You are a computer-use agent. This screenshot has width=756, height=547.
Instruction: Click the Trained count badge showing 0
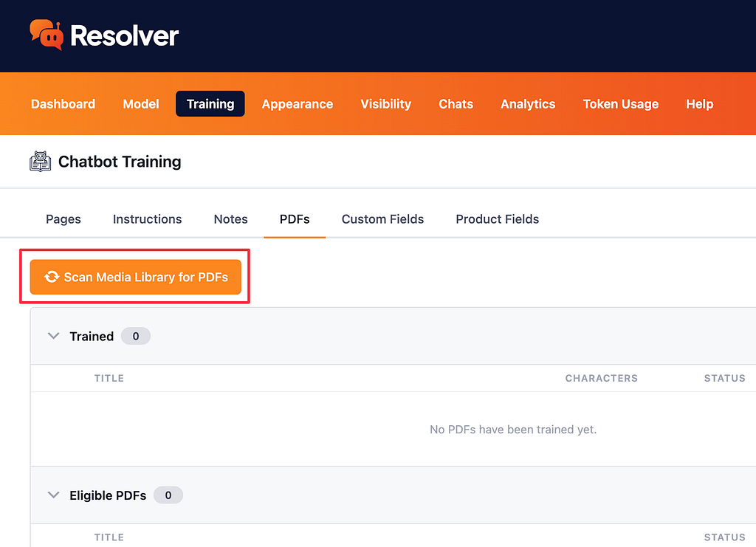[x=136, y=336]
